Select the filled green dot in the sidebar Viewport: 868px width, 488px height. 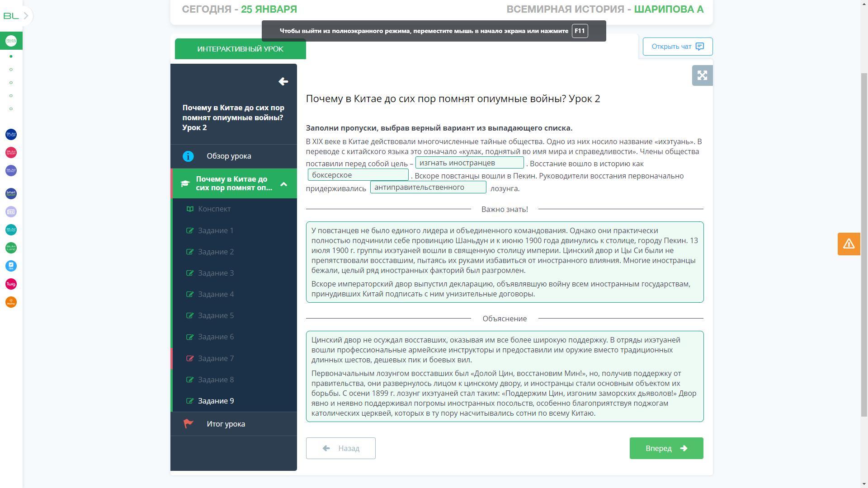(11, 56)
